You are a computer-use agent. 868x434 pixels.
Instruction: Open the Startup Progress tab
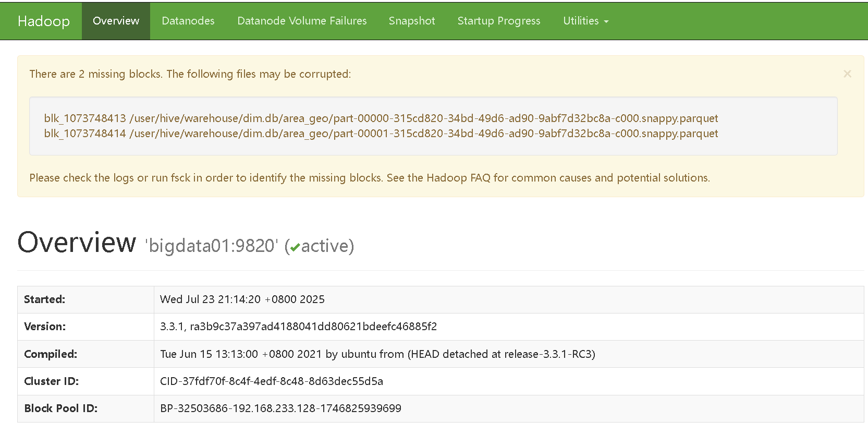coord(499,21)
